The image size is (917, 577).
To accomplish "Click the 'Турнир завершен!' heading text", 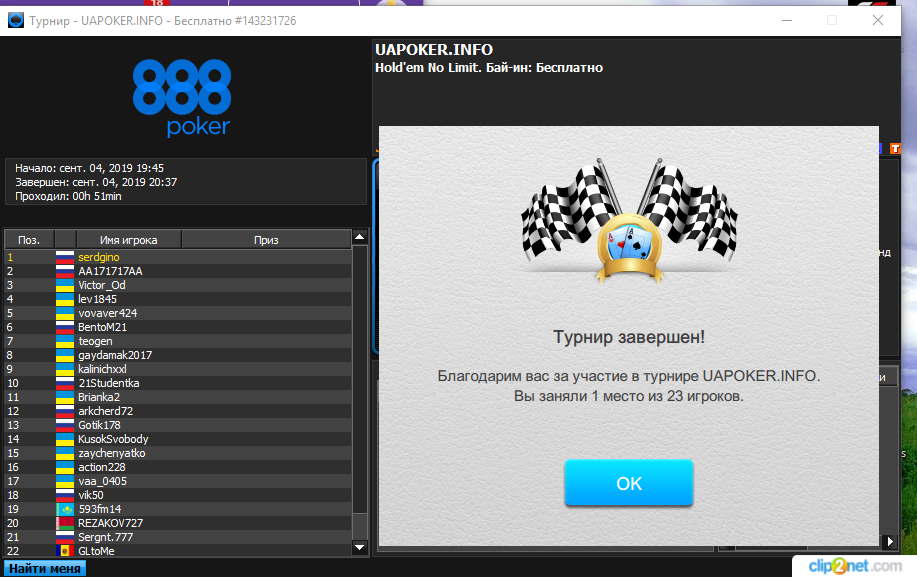I will tap(629, 337).
